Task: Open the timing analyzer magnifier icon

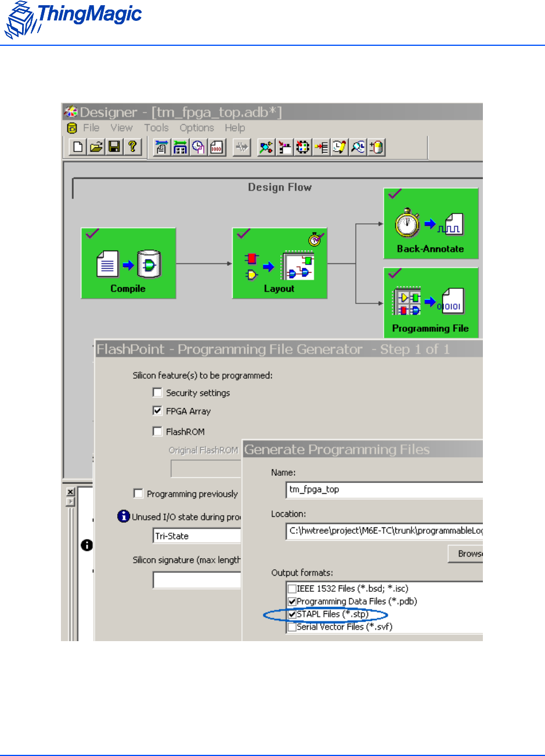Action: tap(358, 147)
